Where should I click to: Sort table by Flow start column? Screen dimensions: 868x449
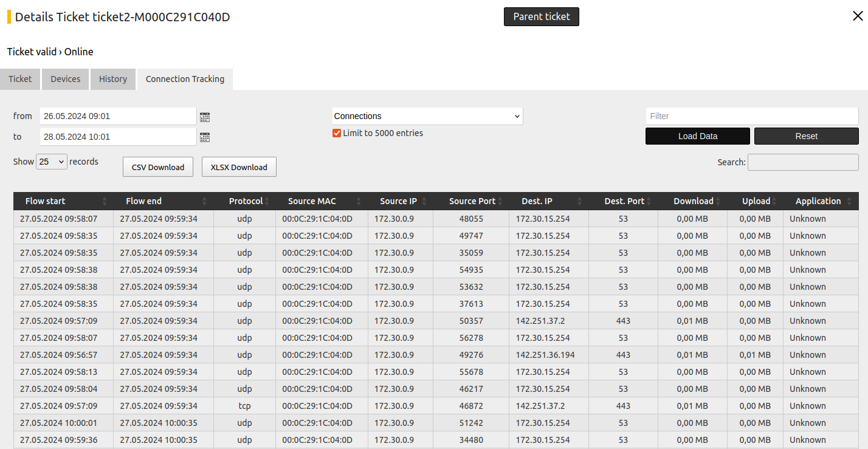click(63, 201)
